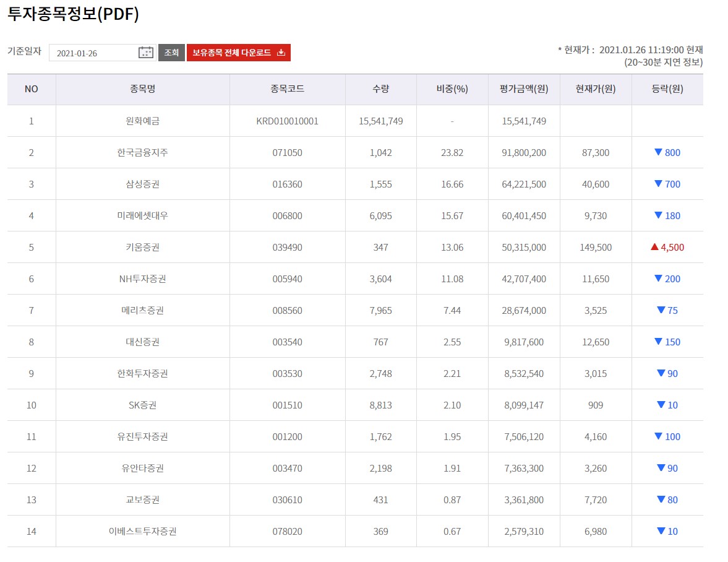The image size is (728, 562).
Task: Select the NH투자증권 stock name
Action: [x=142, y=279]
